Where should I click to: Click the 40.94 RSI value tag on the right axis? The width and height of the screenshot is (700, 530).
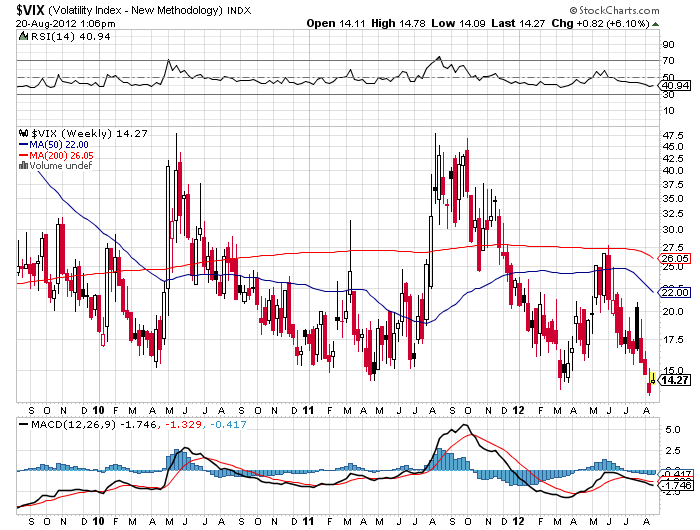pyautogui.click(x=675, y=85)
